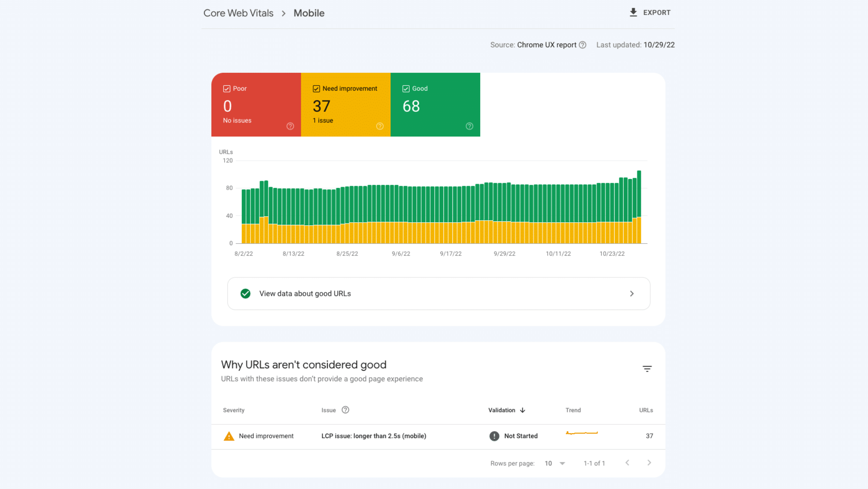Image resolution: width=868 pixels, height=489 pixels.
Task: Click the EXPORT button text
Action: coord(657,13)
